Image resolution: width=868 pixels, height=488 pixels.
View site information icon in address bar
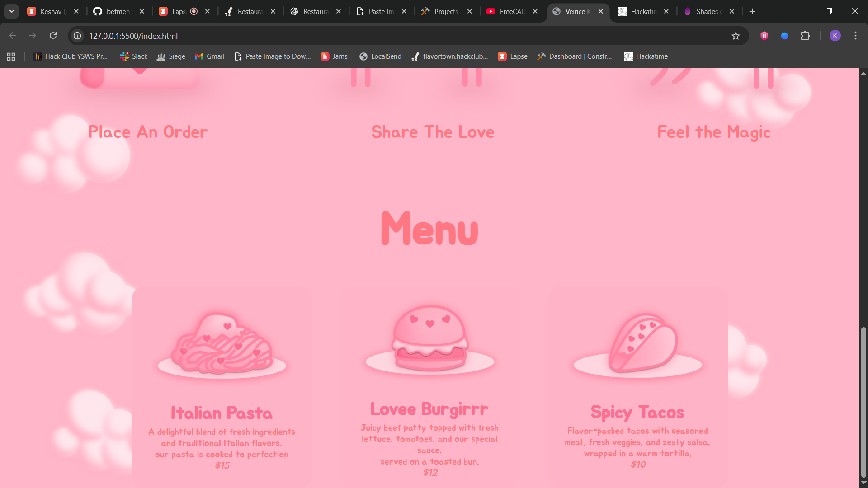click(x=78, y=36)
